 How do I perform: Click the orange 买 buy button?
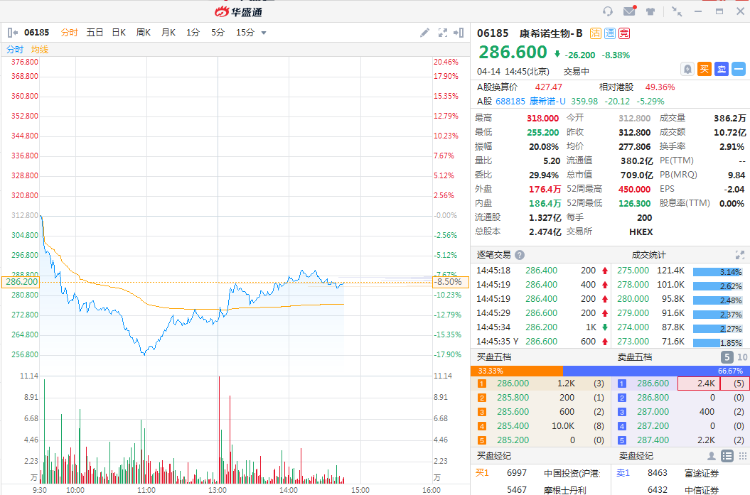pos(704,69)
